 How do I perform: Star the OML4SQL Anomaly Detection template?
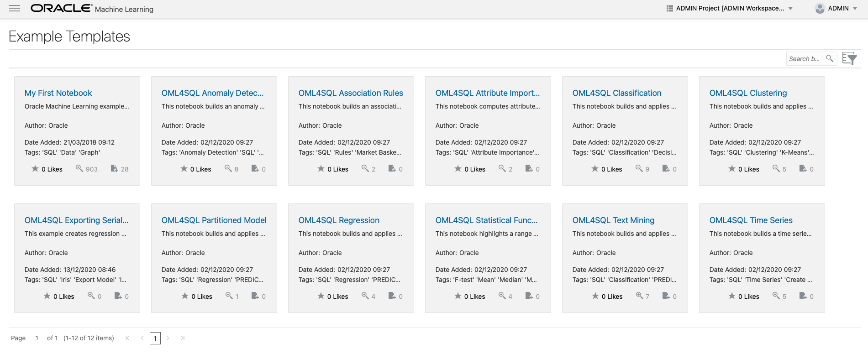click(184, 169)
